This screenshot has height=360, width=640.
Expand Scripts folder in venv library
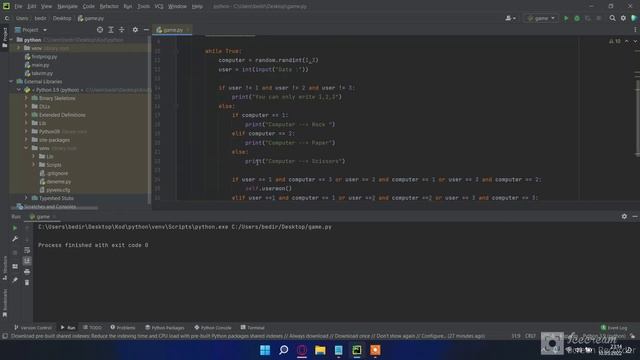point(33,164)
